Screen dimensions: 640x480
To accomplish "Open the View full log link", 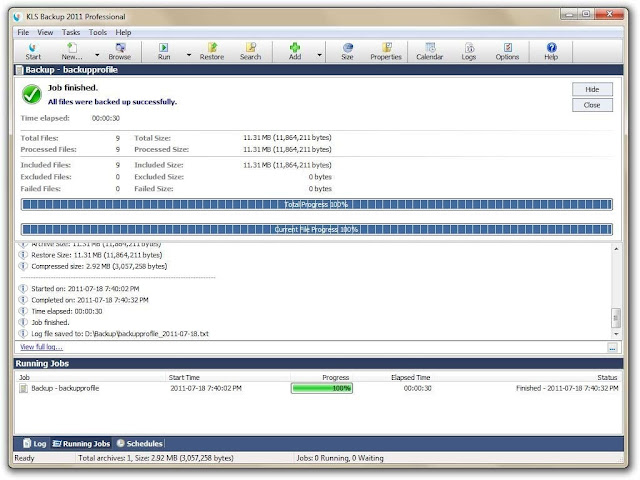I will tap(41, 347).
